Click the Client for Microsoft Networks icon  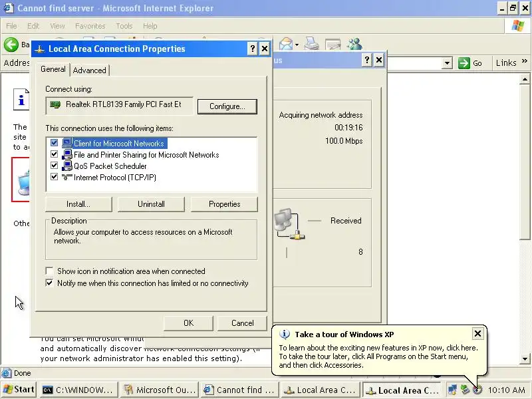[67, 143]
